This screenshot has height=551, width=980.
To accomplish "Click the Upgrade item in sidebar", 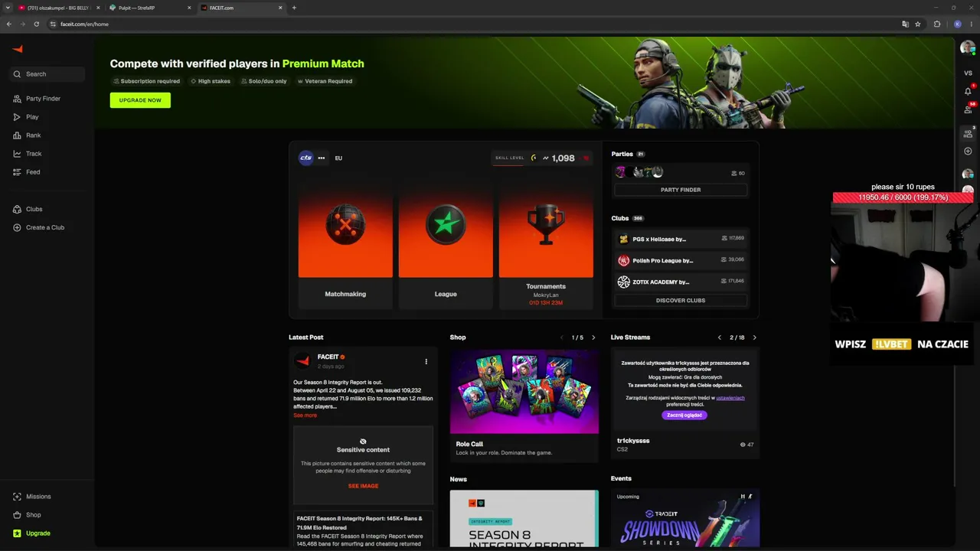I will click(x=38, y=533).
